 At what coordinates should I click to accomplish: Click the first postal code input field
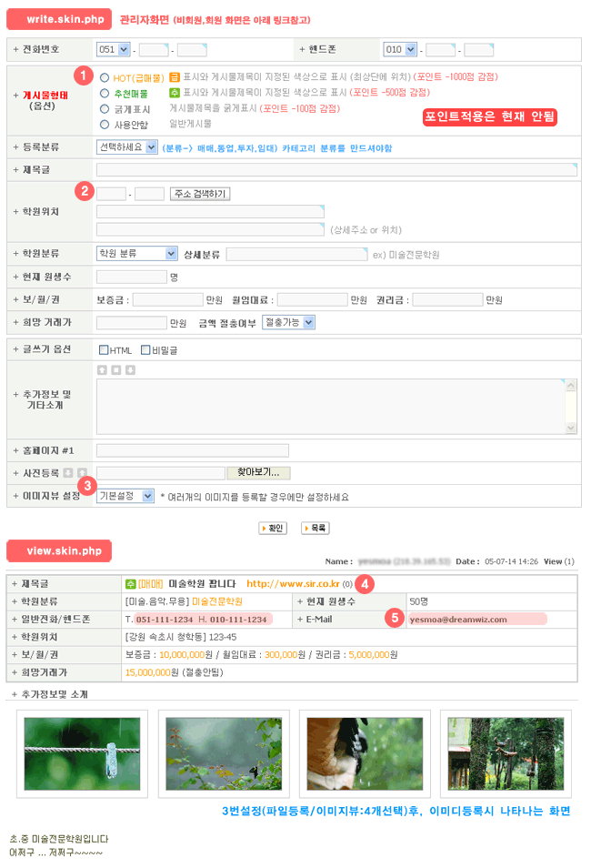click(x=111, y=194)
